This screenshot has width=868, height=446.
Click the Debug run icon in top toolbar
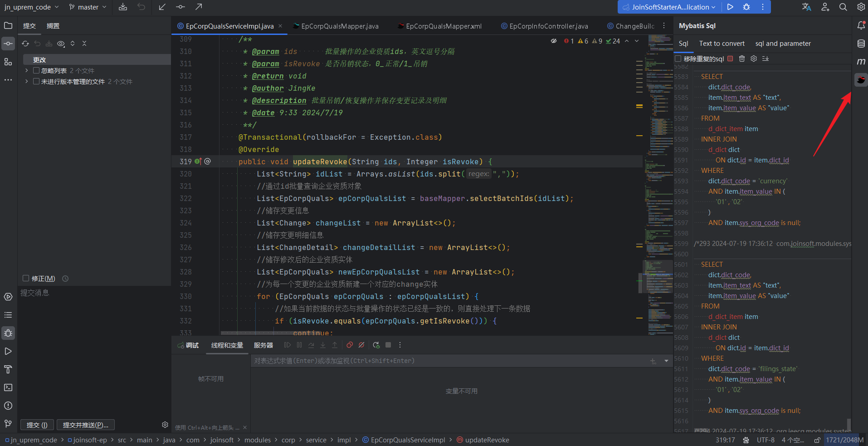746,7
